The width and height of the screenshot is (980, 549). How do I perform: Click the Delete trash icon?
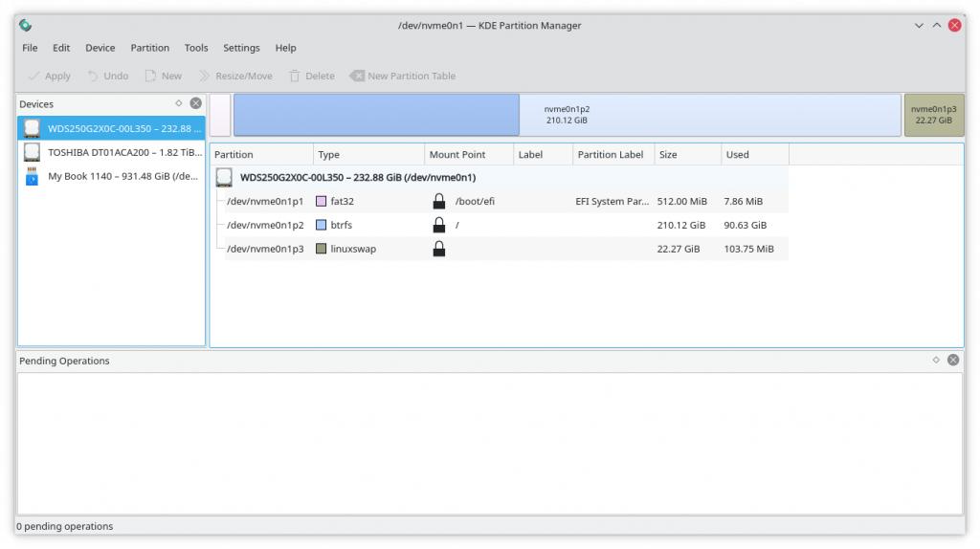(295, 77)
